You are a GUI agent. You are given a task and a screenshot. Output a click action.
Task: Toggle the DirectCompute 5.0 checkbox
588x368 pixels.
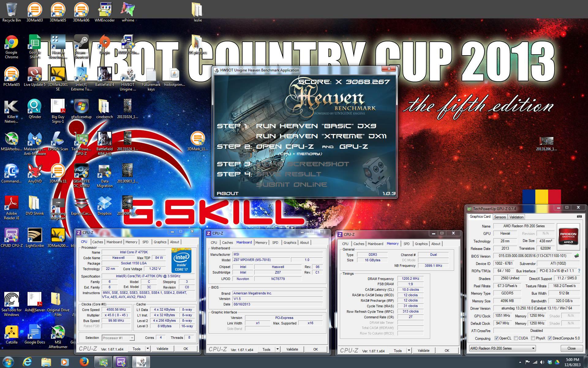[x=550, y=338]
